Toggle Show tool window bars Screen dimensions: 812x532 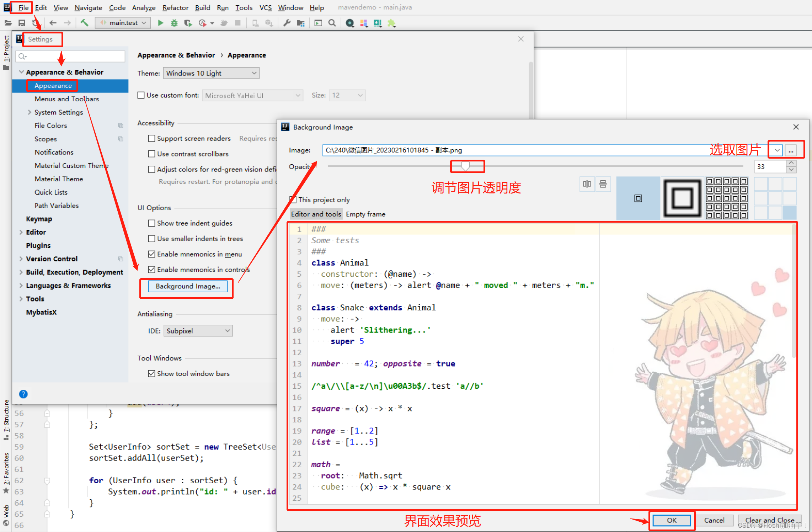pyautogui.click(x=152, y=373)
